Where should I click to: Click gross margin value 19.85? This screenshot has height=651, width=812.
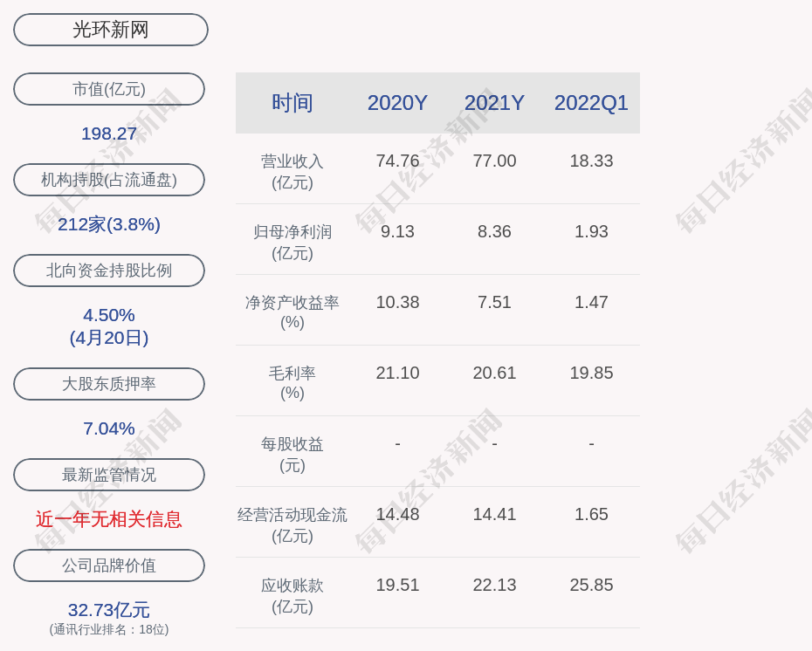click(x=591, y=373)
